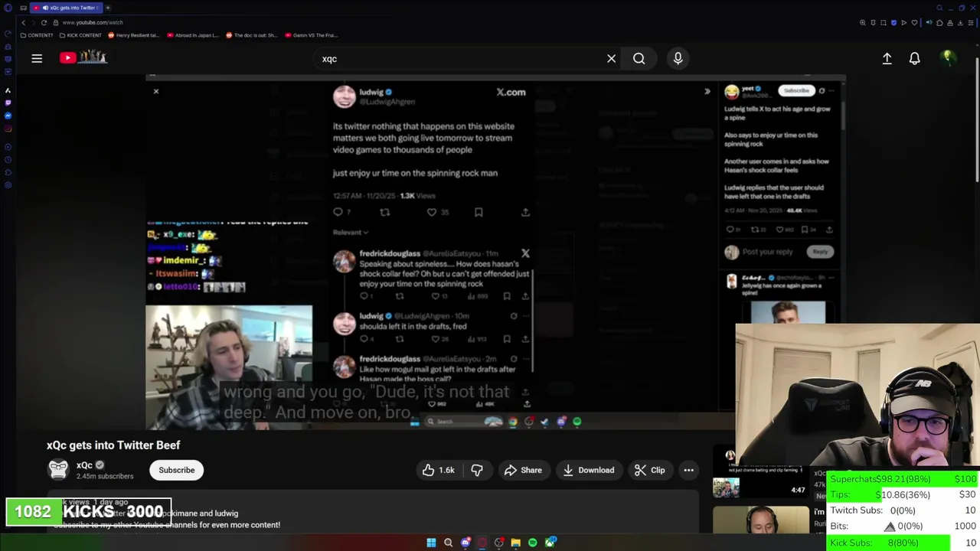The height and width of the screenshot is (551, 980).
Task: Open Spotify from the taskbar
Action: pos(532,543)
